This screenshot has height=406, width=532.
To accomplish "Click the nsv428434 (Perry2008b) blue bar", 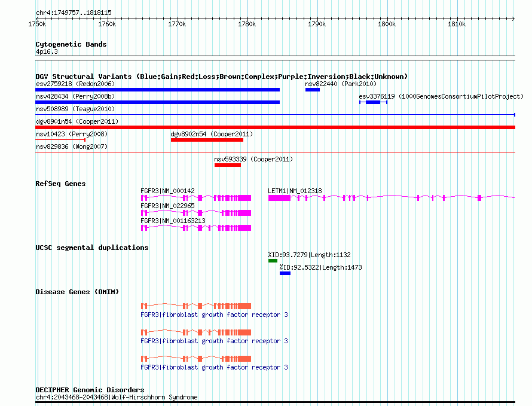I will pyautogui.click(x=157, y=102).
